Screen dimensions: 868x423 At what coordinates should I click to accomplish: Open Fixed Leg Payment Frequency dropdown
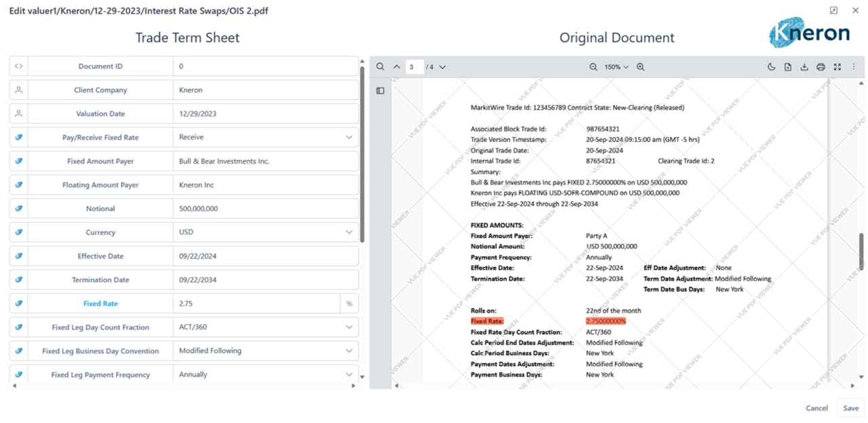pos(266,375)
